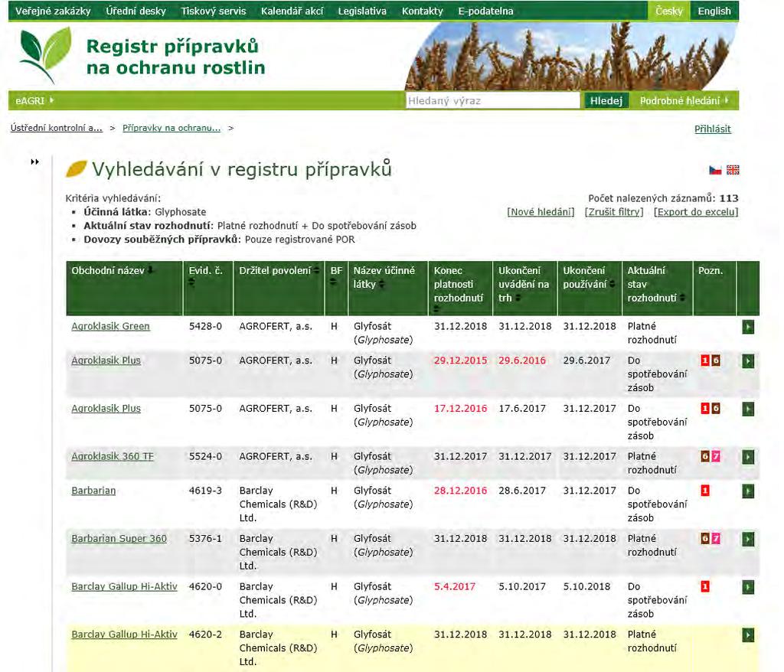The width and height of the screenshot is (784, 672).
Task: Click the Hledej search button
Action: [606, 100]
